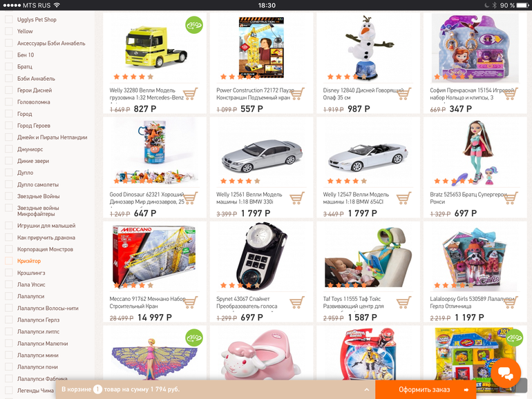Open the orange chat bubble icon
Screen dimensions: 532x399
[506, 373]
